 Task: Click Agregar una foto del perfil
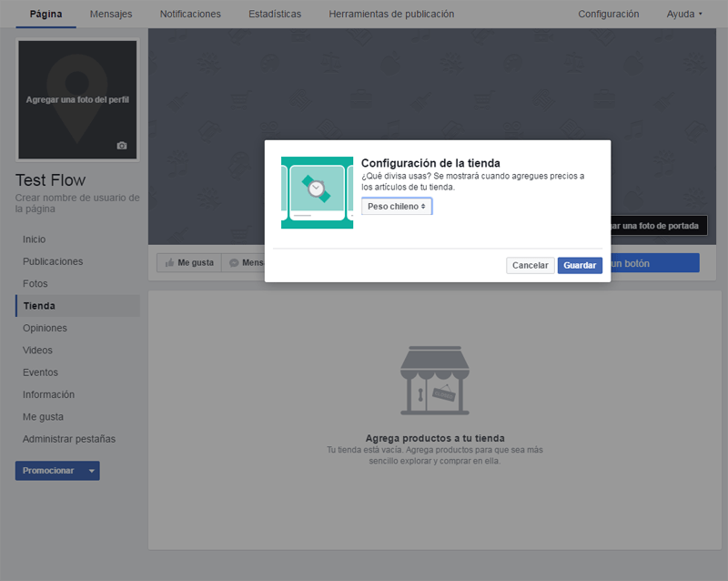pos(77,99)
